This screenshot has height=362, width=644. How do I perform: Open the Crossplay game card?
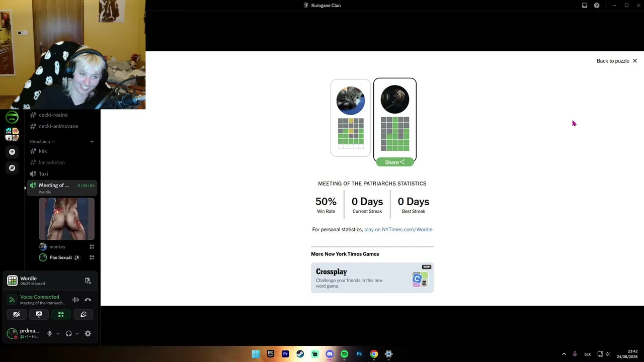(x=372, y=278)
